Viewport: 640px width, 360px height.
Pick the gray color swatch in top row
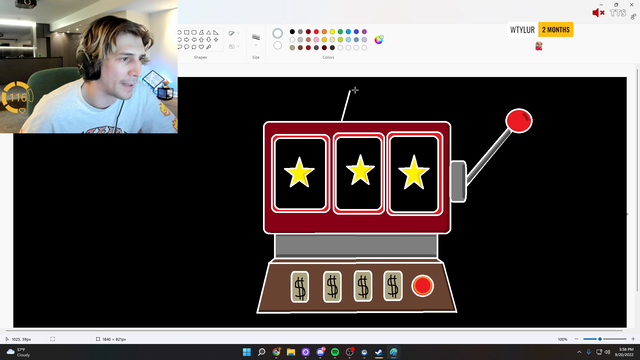coord(300,31)
